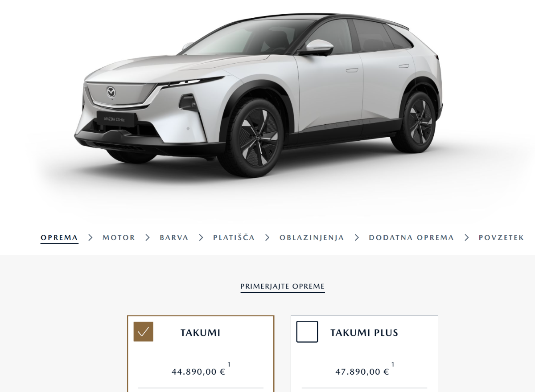Click the chevron arrow after PLATIŠČA step
Screen dimensions: 535x392
[x=267, y=237]
